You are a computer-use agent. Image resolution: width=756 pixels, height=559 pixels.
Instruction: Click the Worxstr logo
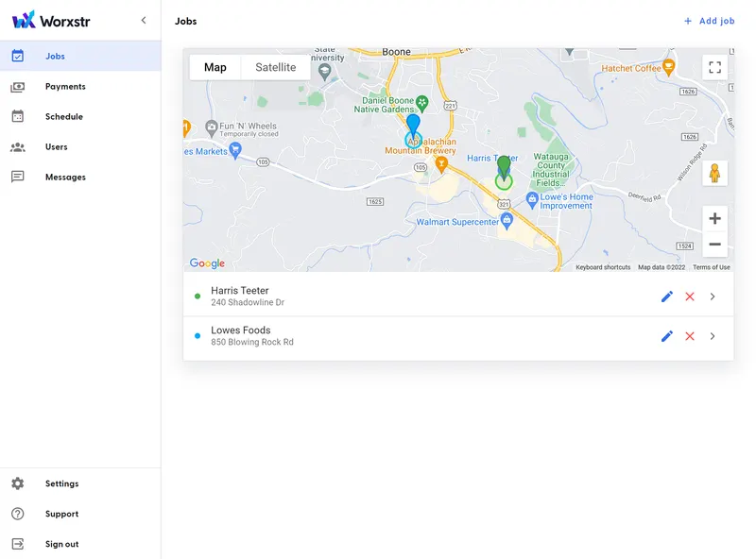pyautogui.click(x=51, y=20)
